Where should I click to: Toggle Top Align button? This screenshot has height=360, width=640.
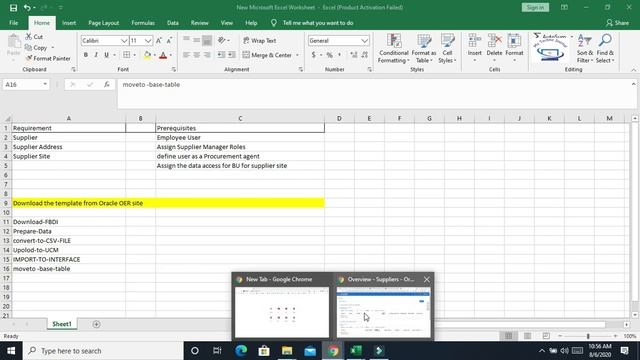(x=186, y=40)
